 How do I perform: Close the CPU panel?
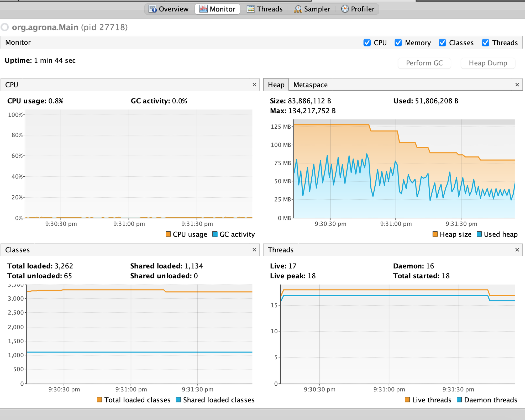254,85
